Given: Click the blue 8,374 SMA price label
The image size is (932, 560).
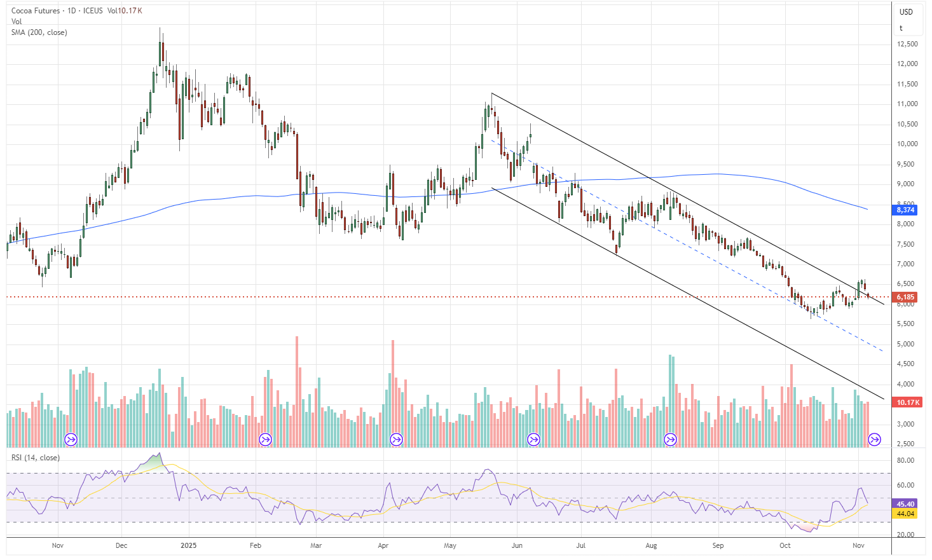Looking at the screenshot, I should 905,210.
